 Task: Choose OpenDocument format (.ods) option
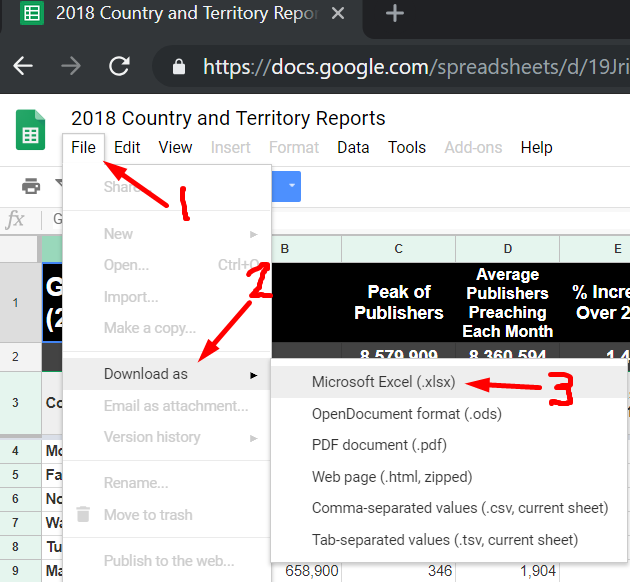[x=406, y=413]
